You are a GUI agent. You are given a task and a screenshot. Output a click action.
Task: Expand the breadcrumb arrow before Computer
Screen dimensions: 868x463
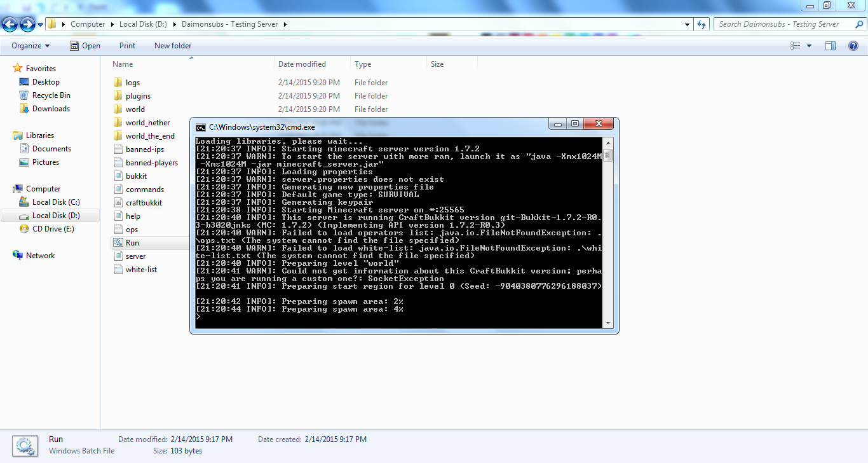[x=63, y=24]
